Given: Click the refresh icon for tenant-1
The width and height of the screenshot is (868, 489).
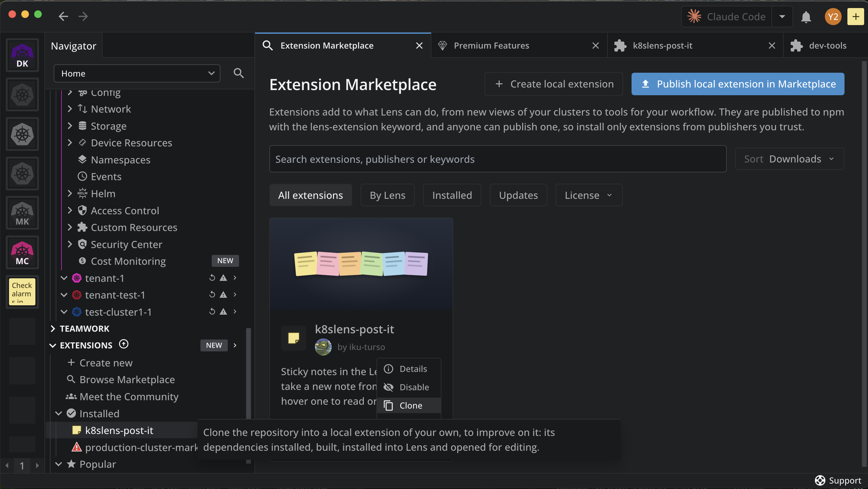Looking at the screenshot, I should click(212, 278).
